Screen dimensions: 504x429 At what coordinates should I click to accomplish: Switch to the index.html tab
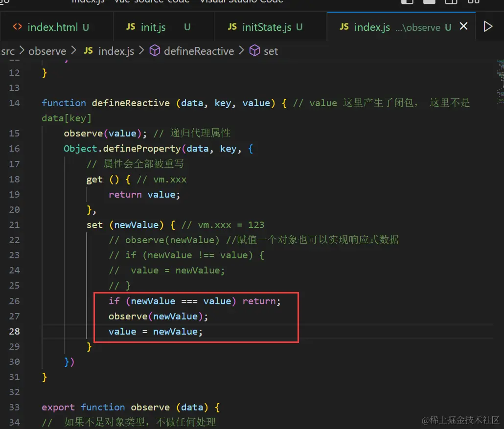click(57, 27)
